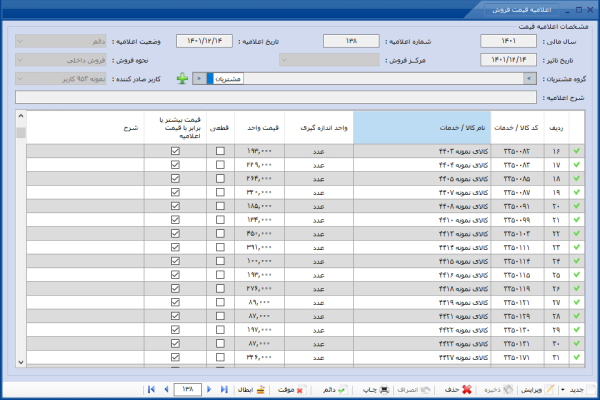Click the > button beside مشتریان tag
The width and height of the screenshot is (600, 400).
point(199,79)
